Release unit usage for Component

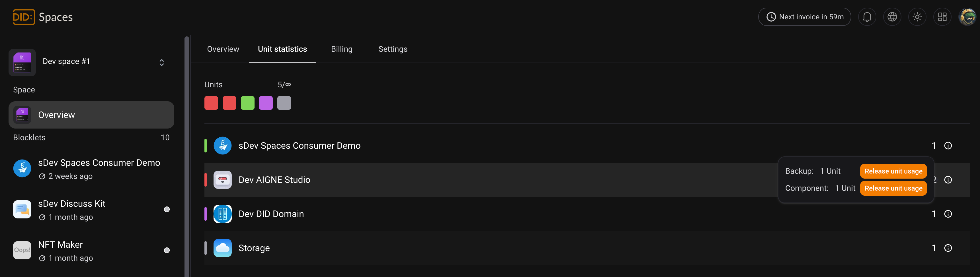[x=893, y=189]
